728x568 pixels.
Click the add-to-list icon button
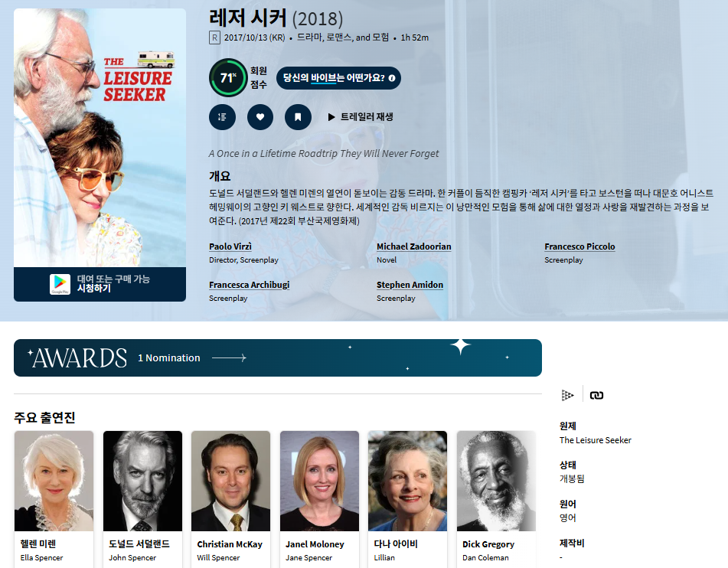pyautogui.click(x=223, y=117)
